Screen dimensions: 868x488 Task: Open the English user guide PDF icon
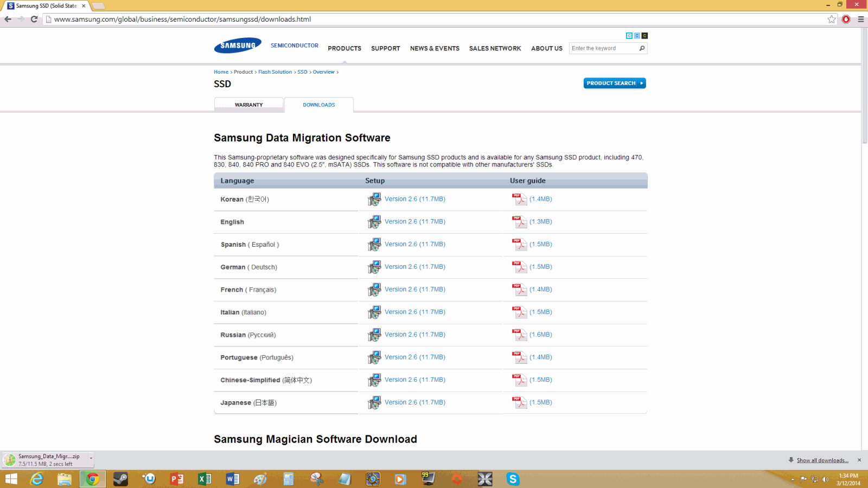pos(519,222)
